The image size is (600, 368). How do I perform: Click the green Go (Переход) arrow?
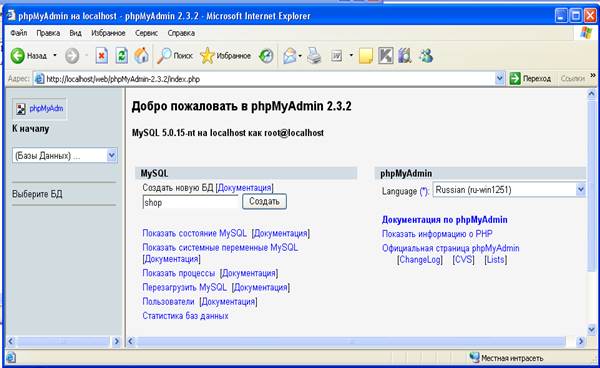pyautogui.click(x=515, y=78)
